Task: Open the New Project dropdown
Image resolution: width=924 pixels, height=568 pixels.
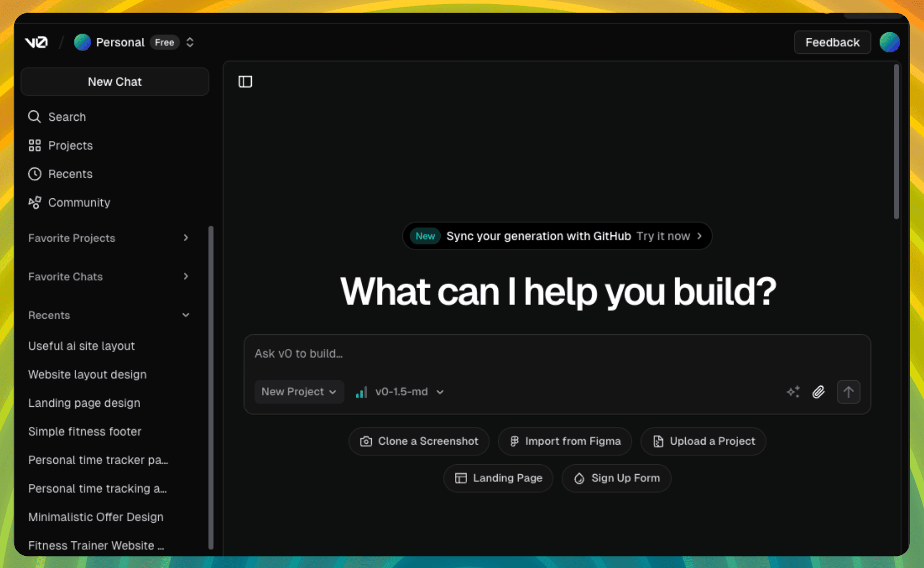Action: click(299, 392)
